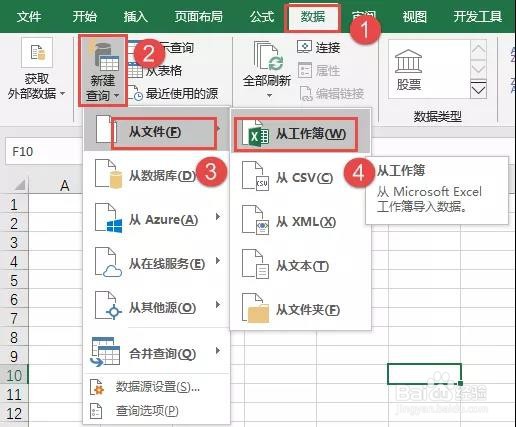Click the CSV file icon

(x=255, y=176)
